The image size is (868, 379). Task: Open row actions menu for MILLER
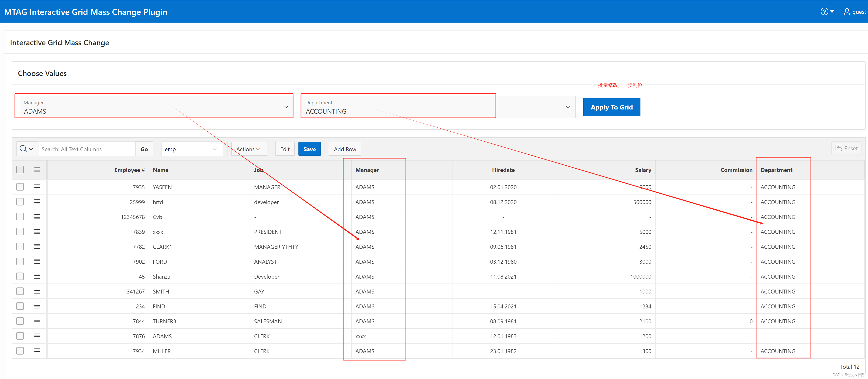point(37,351)
